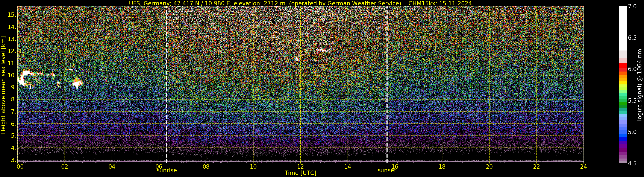Click the 04 time tick label
This screenshot has width=644, height=177.
click(x=112, y=166)
